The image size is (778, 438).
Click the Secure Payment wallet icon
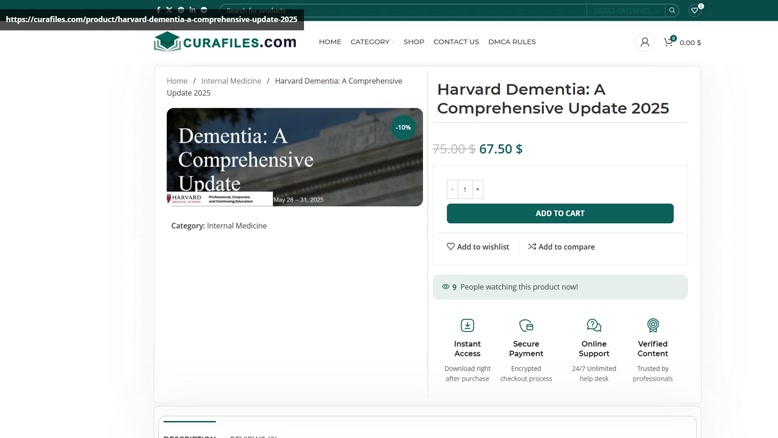pyautogui.click(x=526, y=325)
